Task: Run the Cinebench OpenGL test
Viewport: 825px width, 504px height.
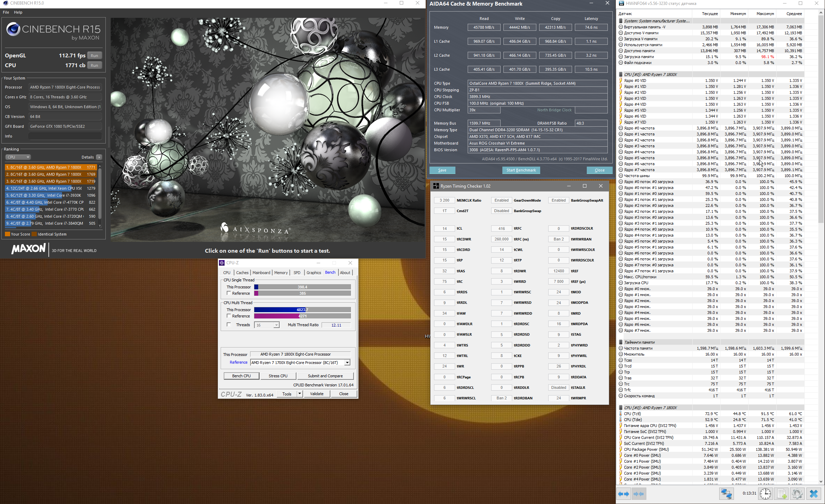Action: point(94,56)
